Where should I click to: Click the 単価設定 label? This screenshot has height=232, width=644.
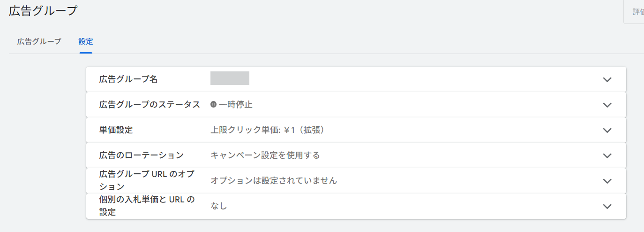116,130
